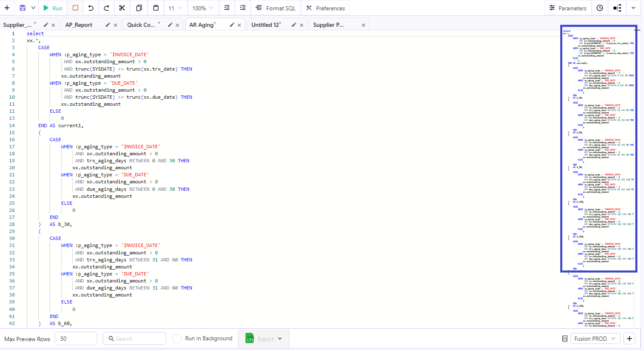This screenshot has height=351, width=644.
Task: Close the Supplier_... tab
Action: pyautogui.click(x=53, y=25)
